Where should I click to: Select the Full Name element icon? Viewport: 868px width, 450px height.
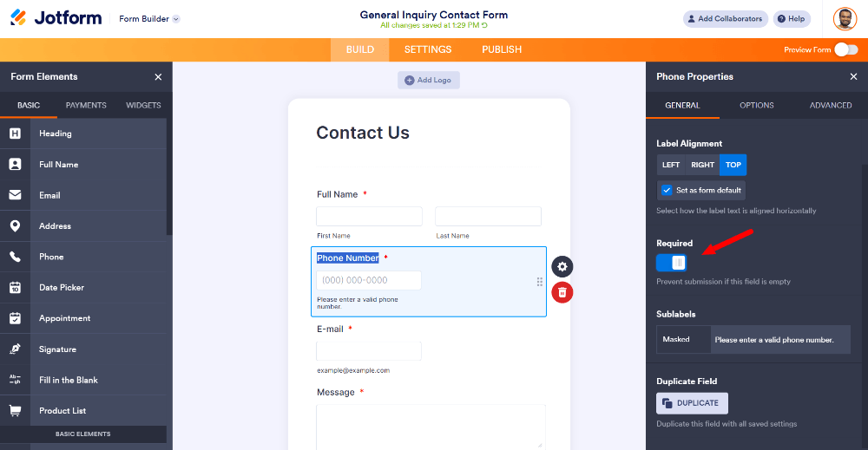(x=15, y=164)
